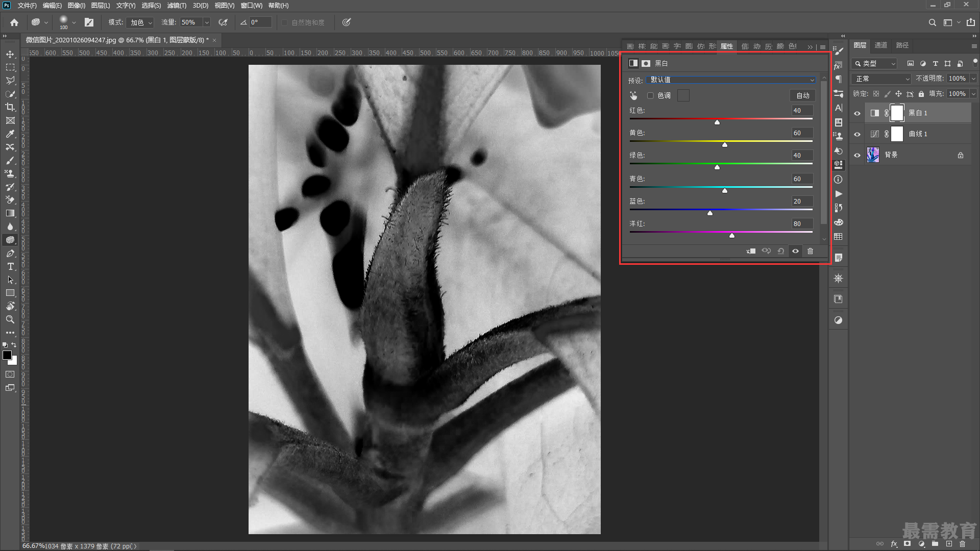
Task: Create new adjustment layer button
Action: [921, 544]
